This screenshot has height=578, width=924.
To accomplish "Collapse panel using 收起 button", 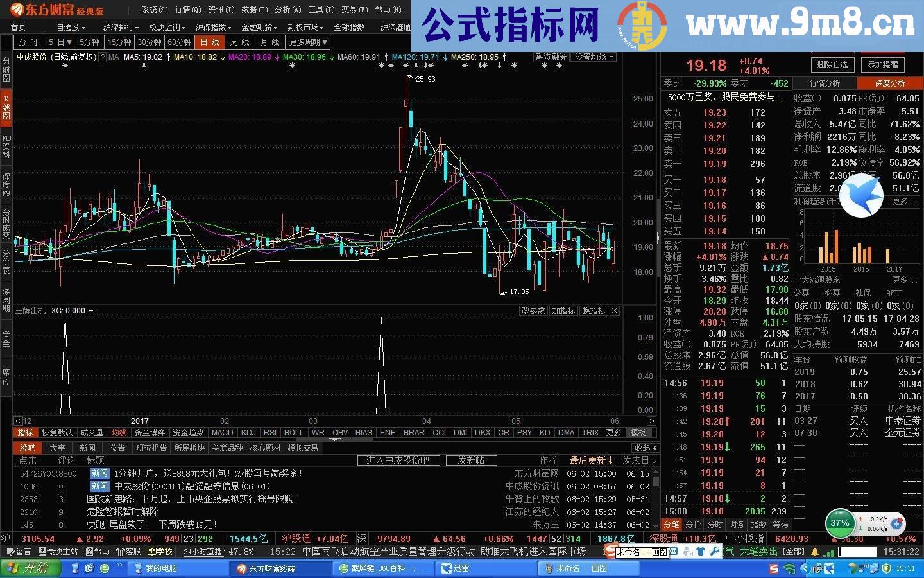I will (644, 448).
